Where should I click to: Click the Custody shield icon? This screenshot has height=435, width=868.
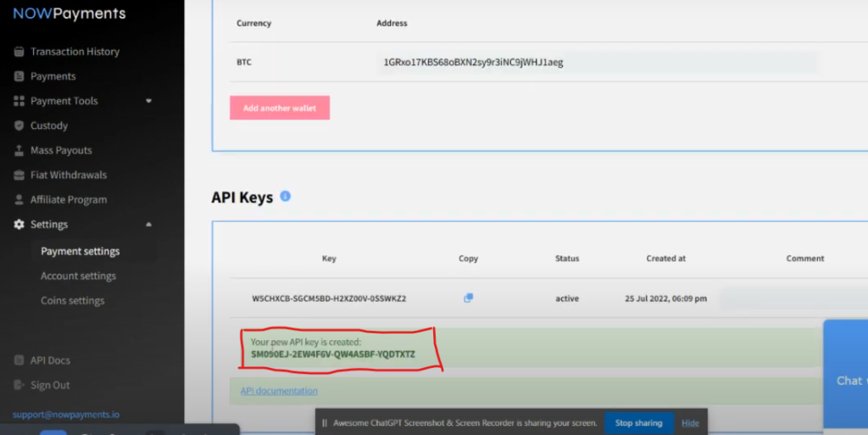pos(19,125)
